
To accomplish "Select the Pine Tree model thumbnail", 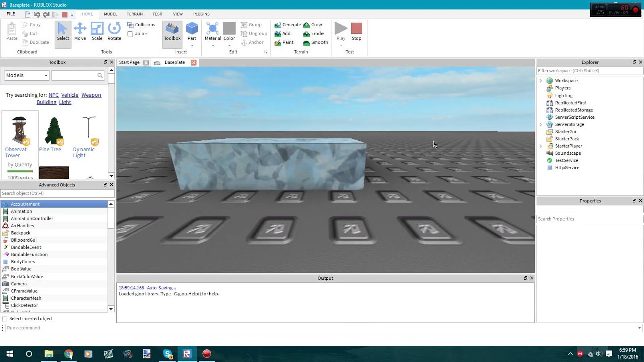I will coord(54,131).
